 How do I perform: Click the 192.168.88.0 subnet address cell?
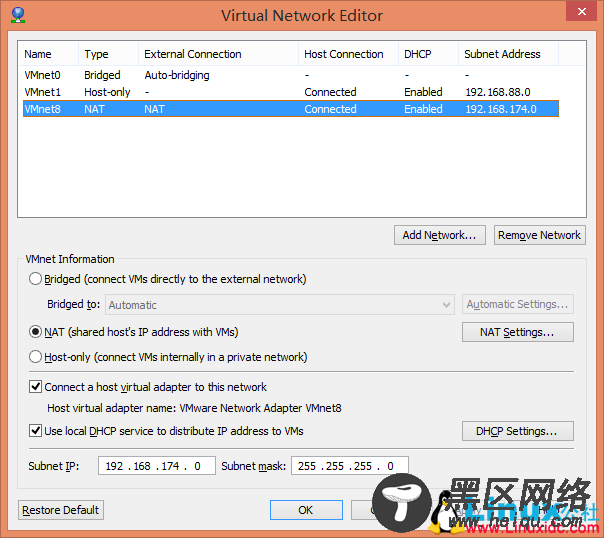tap(498, 92)
